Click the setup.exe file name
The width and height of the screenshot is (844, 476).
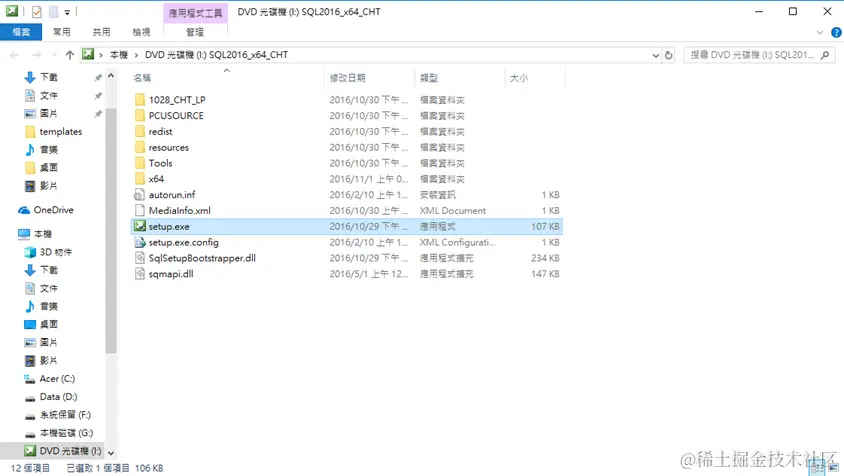[169, 227]
